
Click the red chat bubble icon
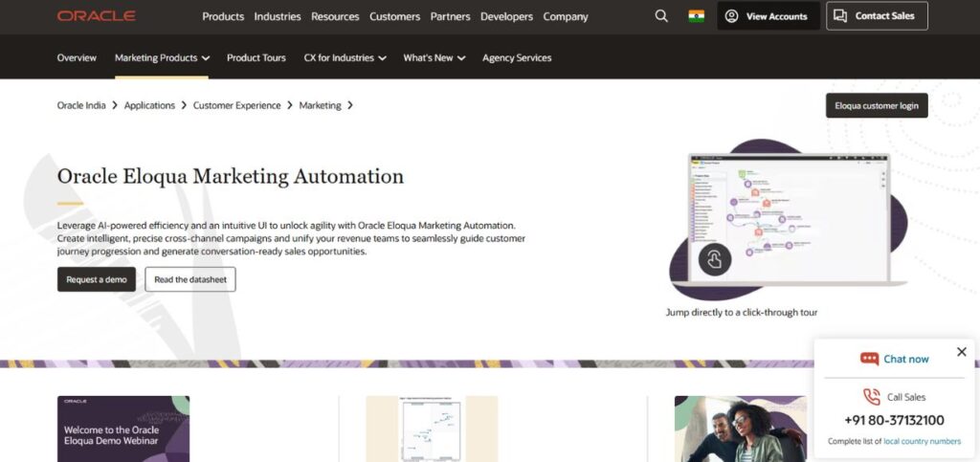click(869, 359)
